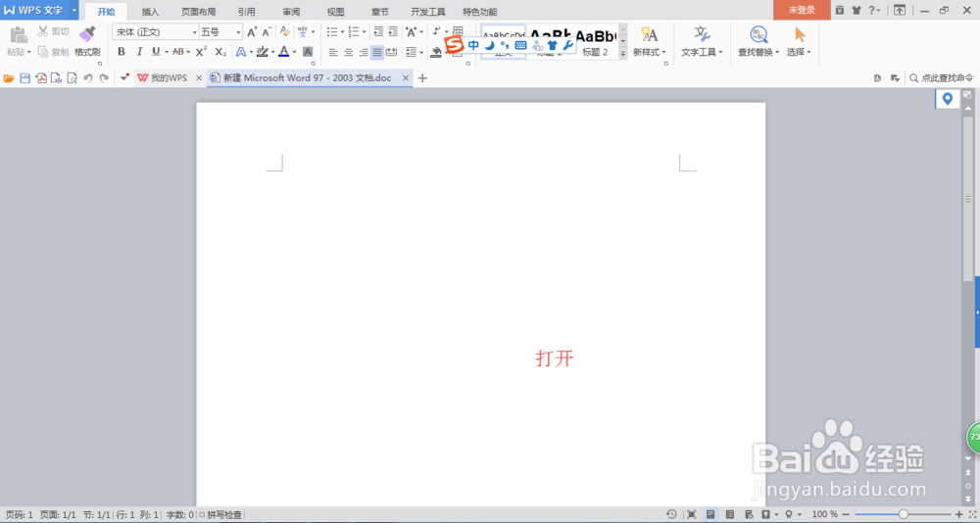Undo the last action

click(88, 78)
